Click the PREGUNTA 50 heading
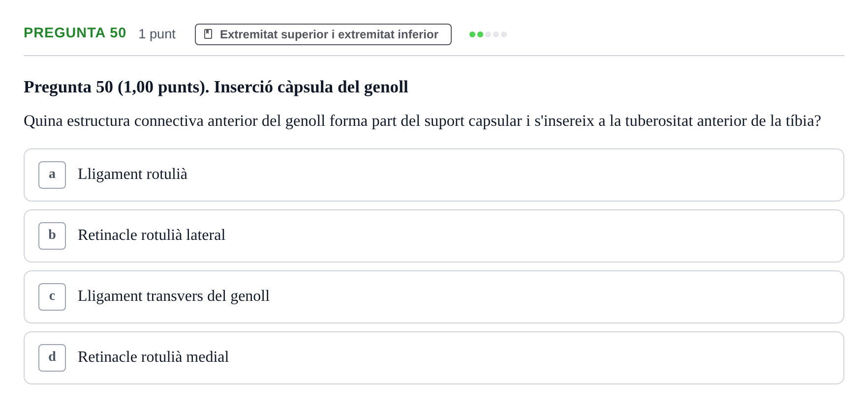Image resolution: width=868 pixels, height=408 pixels. pyautogui.click(x=75, y=33)
